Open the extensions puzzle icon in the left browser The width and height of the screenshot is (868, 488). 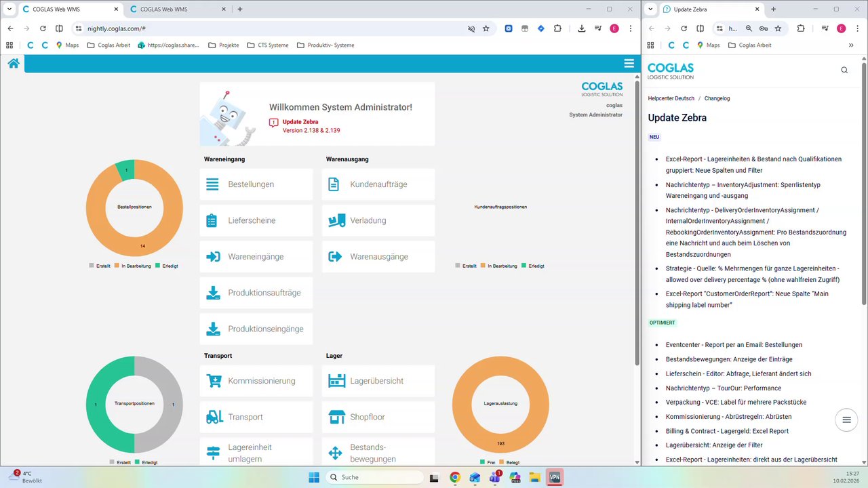[x=557, y=28]
